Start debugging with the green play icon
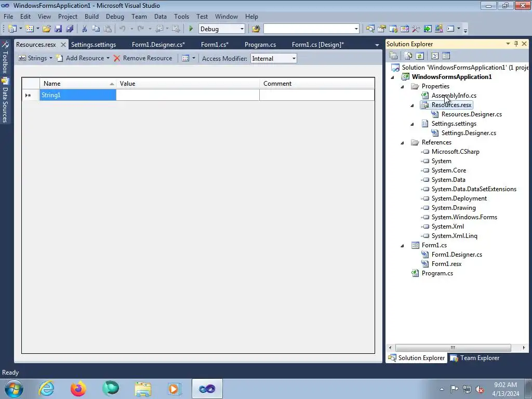Image resolution: width=532 pixels, height=399 pixels. (191, 29)
